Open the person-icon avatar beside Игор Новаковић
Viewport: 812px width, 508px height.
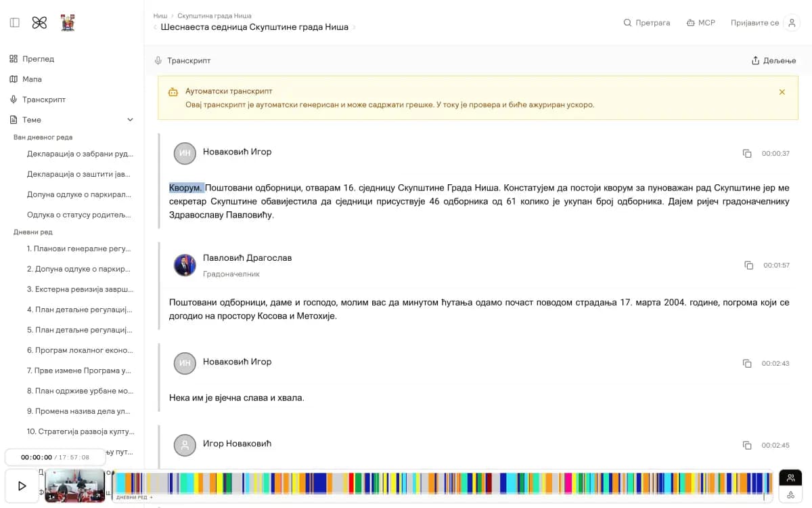pyautogui.click(x=185, y=445)
